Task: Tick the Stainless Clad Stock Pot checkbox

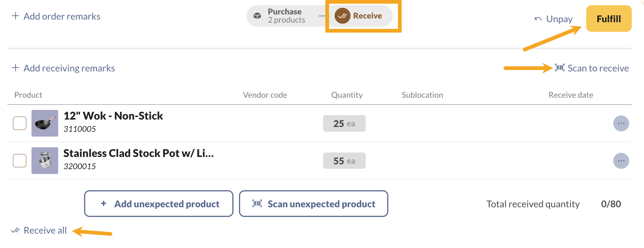Action: (x=20, y=161)
